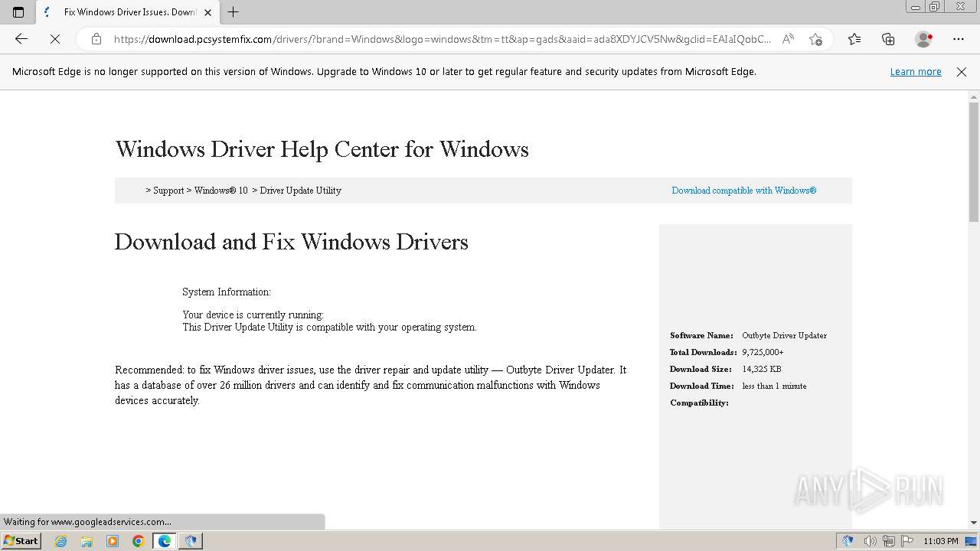Open a new tab
The image size is (980, 551).
point(234,12)
